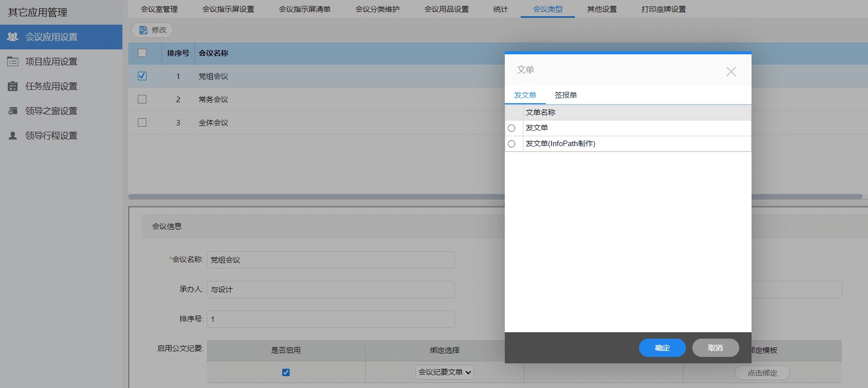Click the 任务应用设置 clipboard icon
868x388 pixels.
click(x=13, y=86)
